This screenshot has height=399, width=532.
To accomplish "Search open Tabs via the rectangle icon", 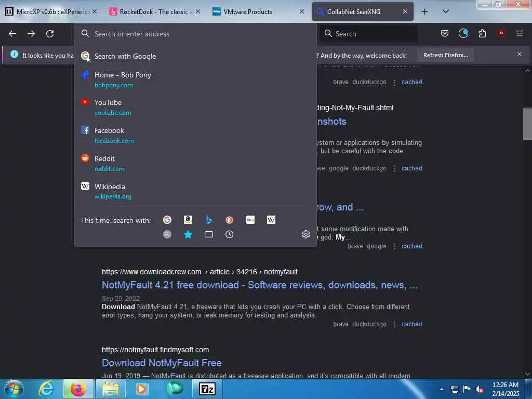I will tap(209, 234).
